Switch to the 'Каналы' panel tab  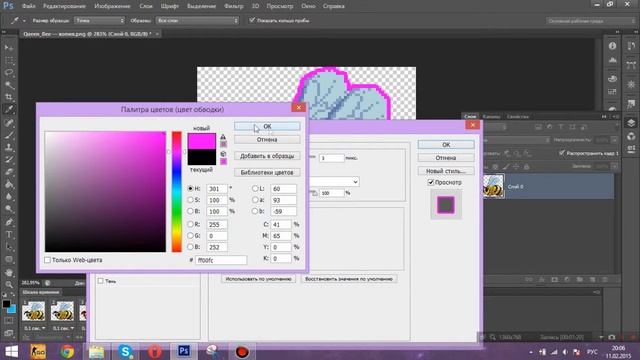coord(491,117)
